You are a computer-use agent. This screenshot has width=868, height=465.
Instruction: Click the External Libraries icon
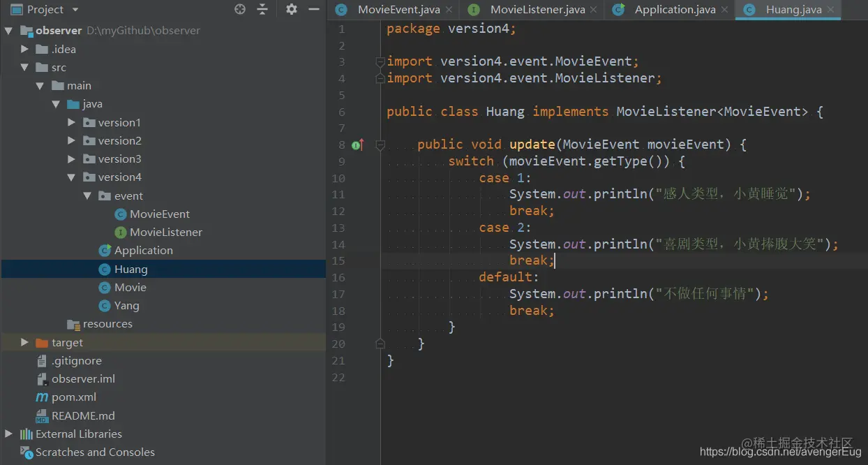tap(27, 434)
